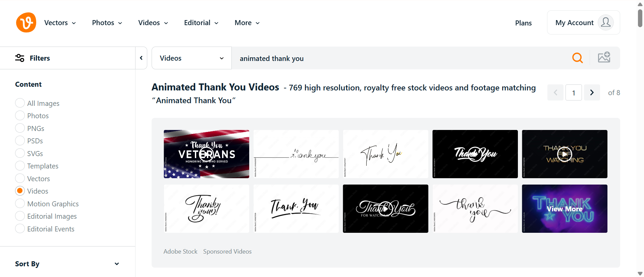
Task: Click the orange search magnifier icon
Action: tap(577, 58)
